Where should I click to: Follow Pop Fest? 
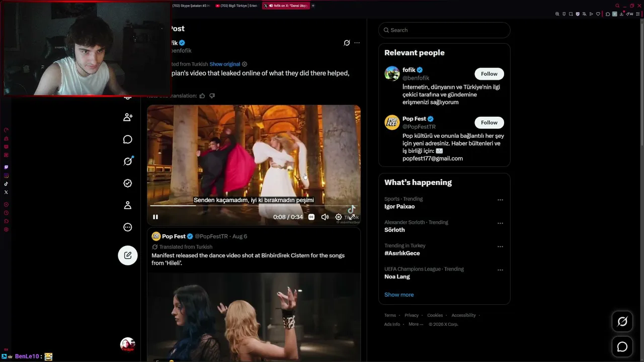pyautogui.click(x=489, y=123)
